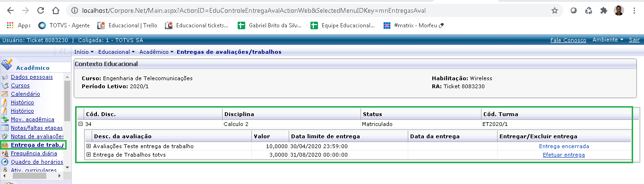Click the Fale Conosco link
644x184 pixels.
click(x=568, y=40)
